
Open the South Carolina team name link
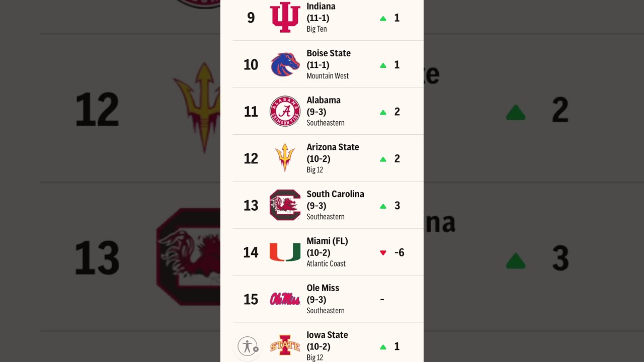coord(336,194)
